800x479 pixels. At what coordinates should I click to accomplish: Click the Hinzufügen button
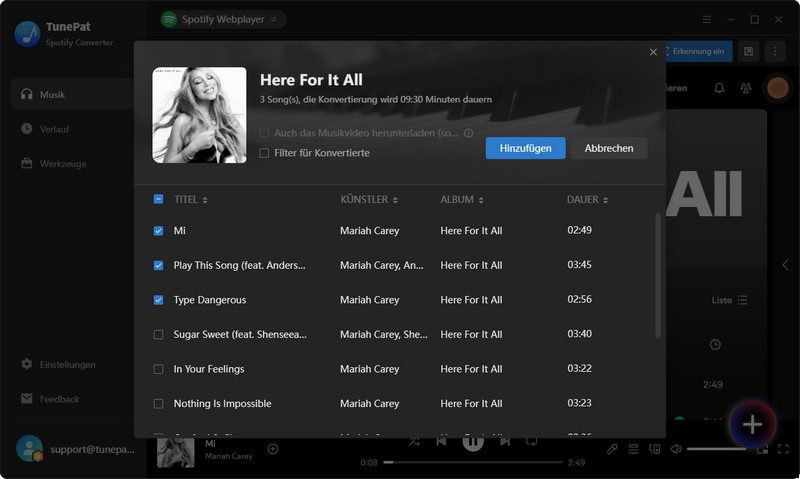click(525, 148)
